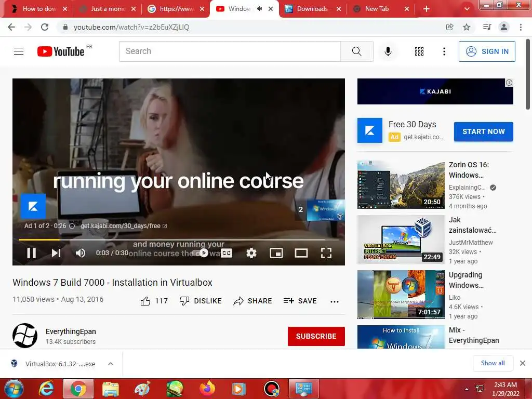Switch to the Downloads tab
Image resolution: width=532 pixels, height=399 pixels.
(x=312, y=9)
